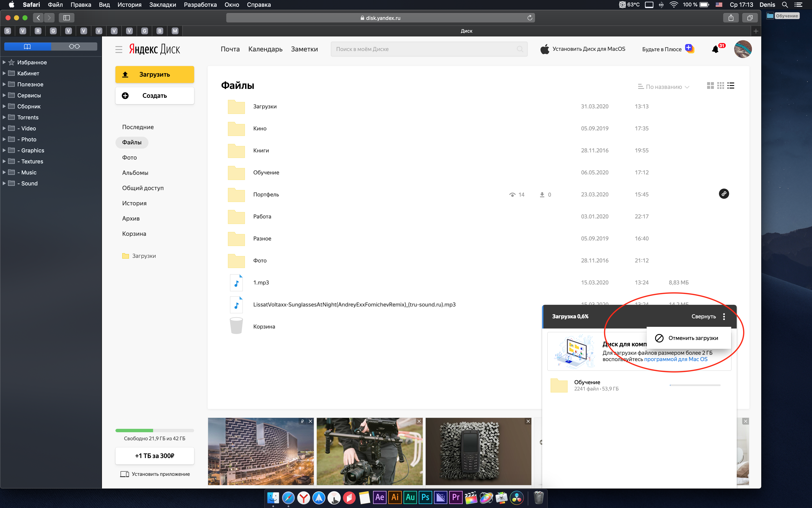Open a new Safari tab with plus
Image resolution: width=812 pixels, height=508 pixels.
pyautogui.click(x=756, y=31)
